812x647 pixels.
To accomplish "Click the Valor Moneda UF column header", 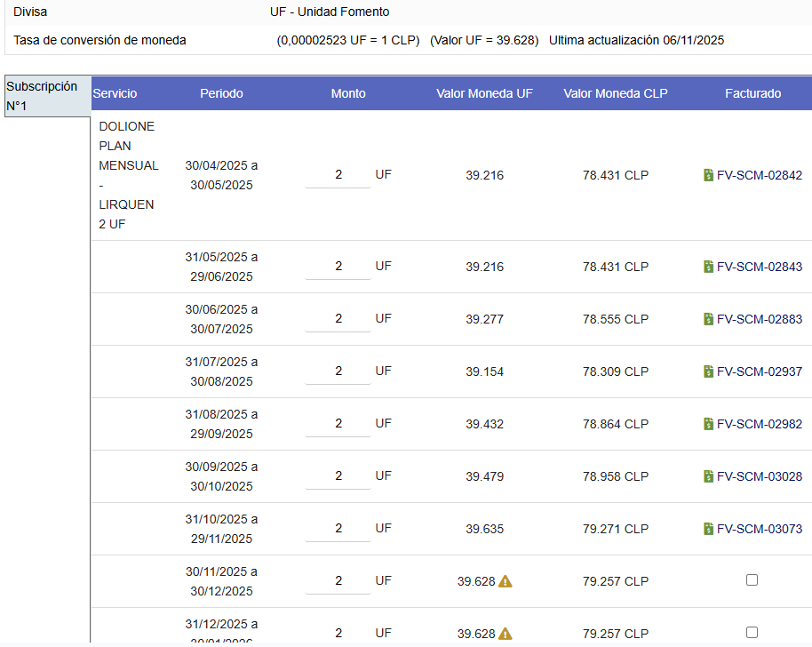I will click(484, 93).
